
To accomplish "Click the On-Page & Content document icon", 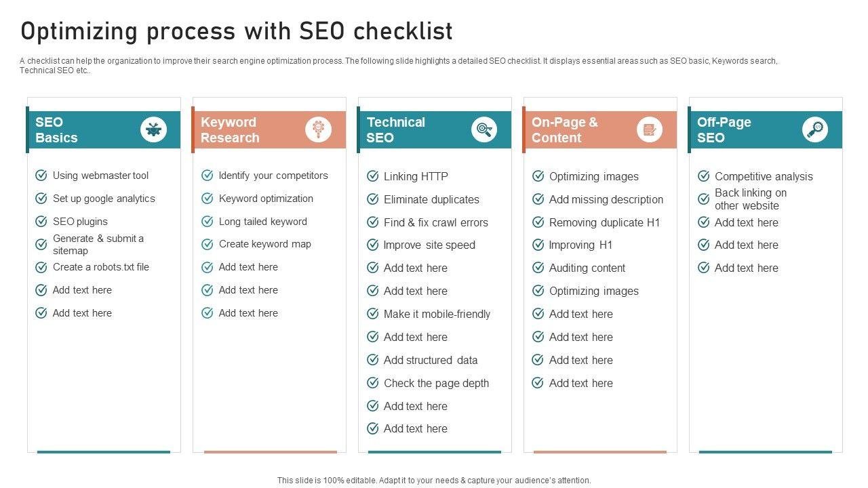I will click(649, 129).
